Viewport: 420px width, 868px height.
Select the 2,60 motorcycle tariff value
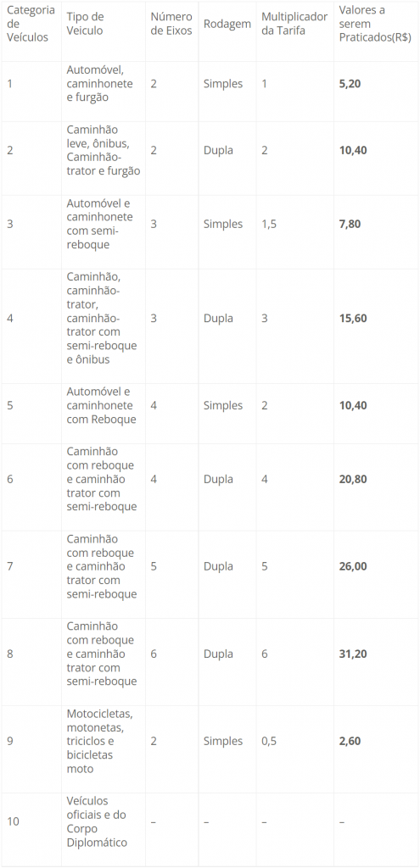(350, 741)
